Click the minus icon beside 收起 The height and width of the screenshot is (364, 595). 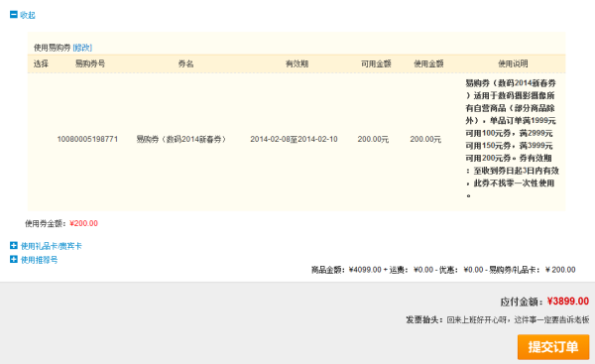click(x=14, y=15)
